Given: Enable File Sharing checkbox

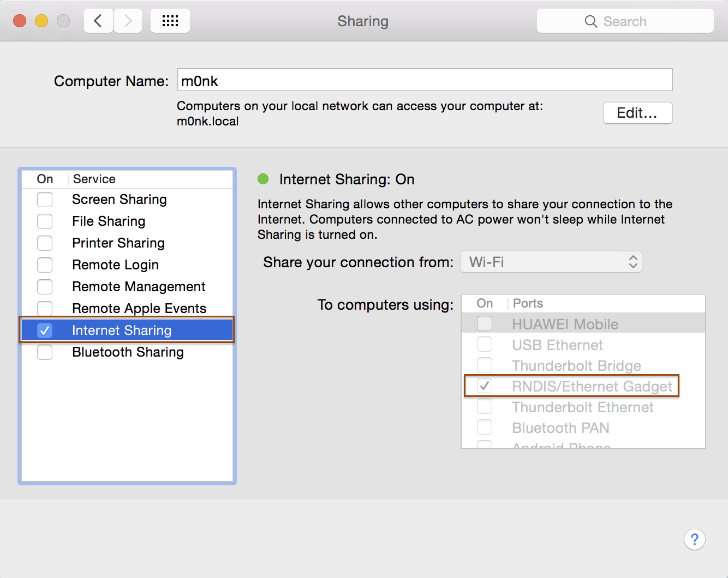Looking at the screenshot, I should (x=45, y=221).
